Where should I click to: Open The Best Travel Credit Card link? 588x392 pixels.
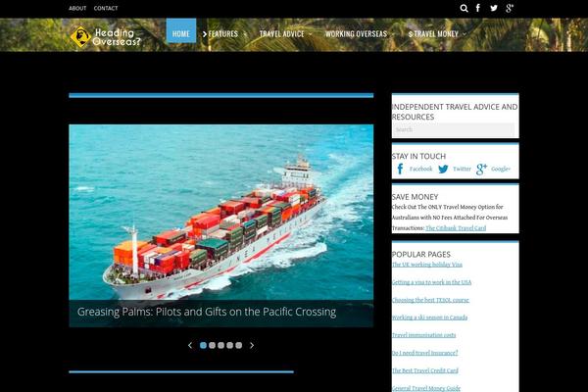coord(425,370)
